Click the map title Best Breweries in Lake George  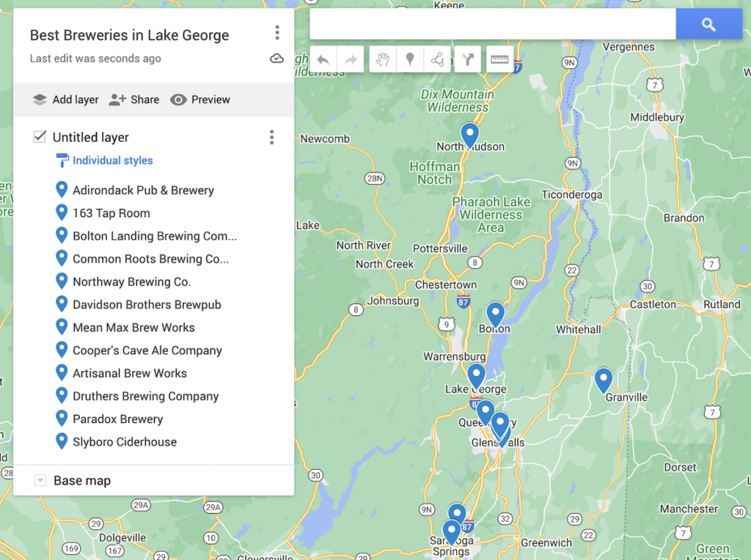(x=129, y=35)
